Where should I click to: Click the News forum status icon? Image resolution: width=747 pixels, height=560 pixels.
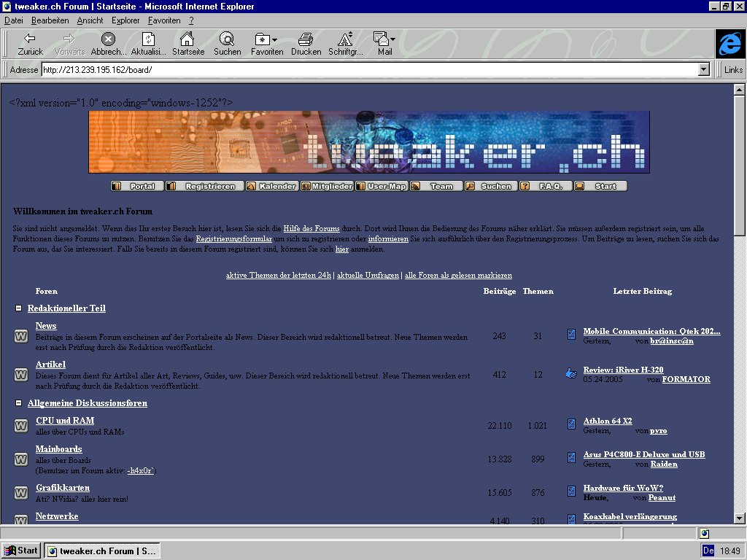coord(21,336)
